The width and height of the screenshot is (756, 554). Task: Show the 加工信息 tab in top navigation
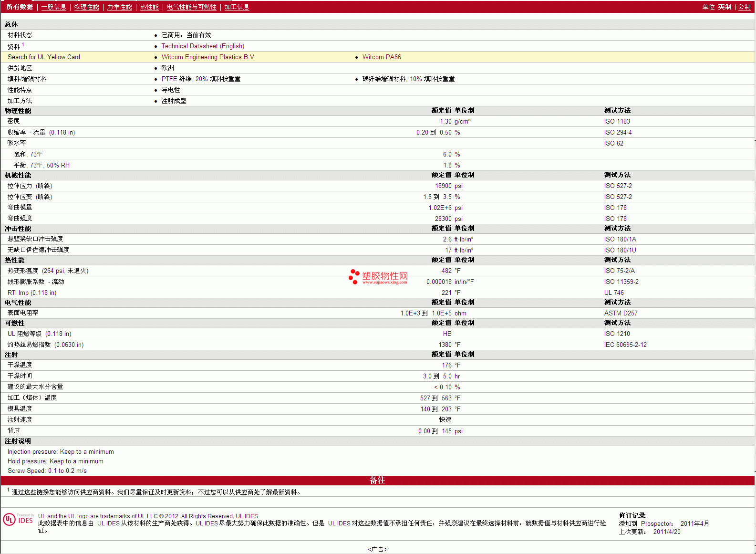[x=237, y=7]
